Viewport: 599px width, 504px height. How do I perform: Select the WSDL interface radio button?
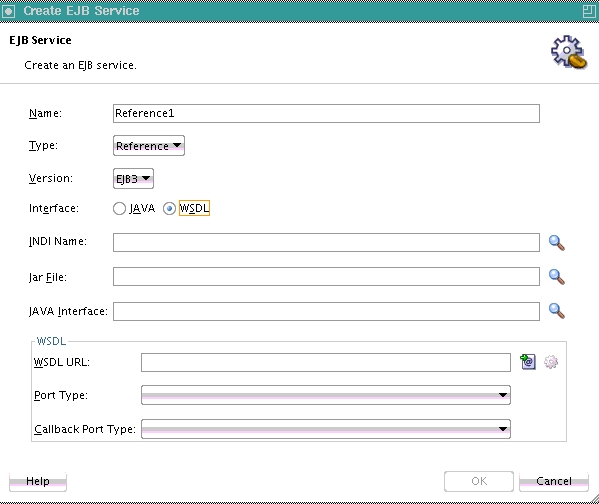click(169, 209)
